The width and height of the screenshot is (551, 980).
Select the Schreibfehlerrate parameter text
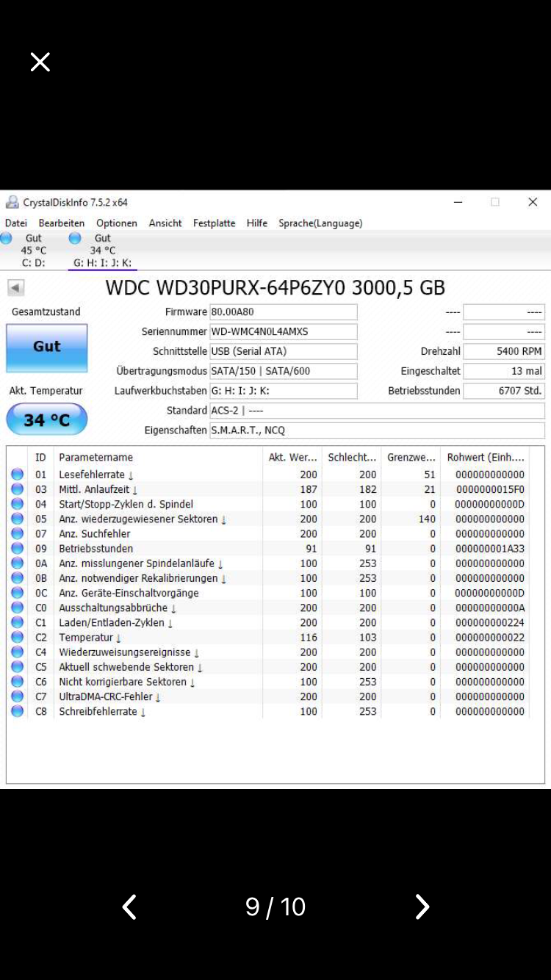(x=102, y=711)
